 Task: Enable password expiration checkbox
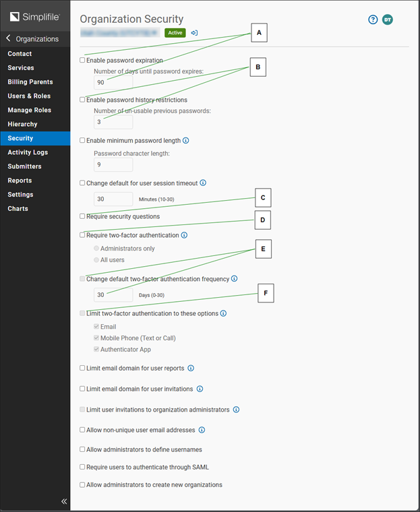click(82, 60)
